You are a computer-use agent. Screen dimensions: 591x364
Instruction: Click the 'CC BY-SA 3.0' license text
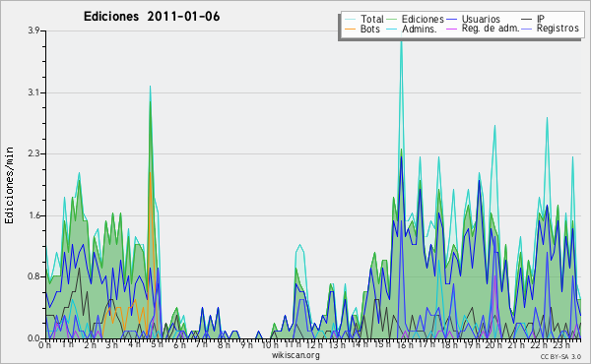560,357
